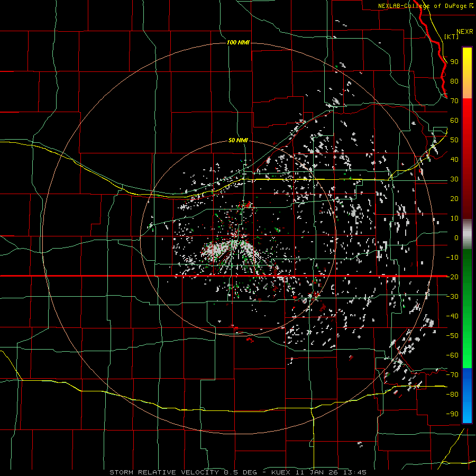
Task: Click the KUEX station identifier in the footer
Action: (280, 472)
